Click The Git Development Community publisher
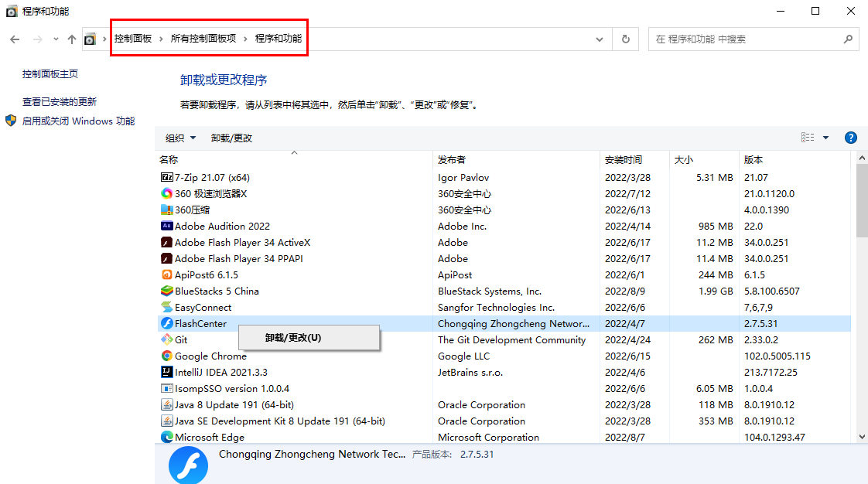 coord(511,340)
